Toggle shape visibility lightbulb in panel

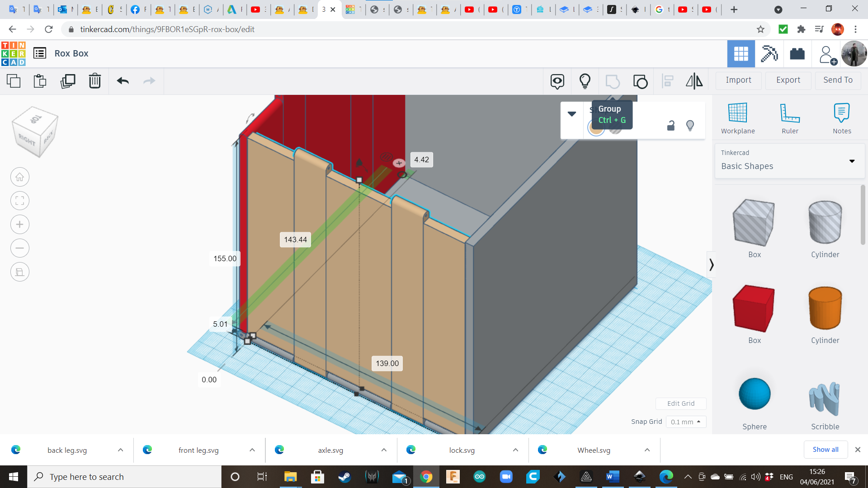point(690,126)
